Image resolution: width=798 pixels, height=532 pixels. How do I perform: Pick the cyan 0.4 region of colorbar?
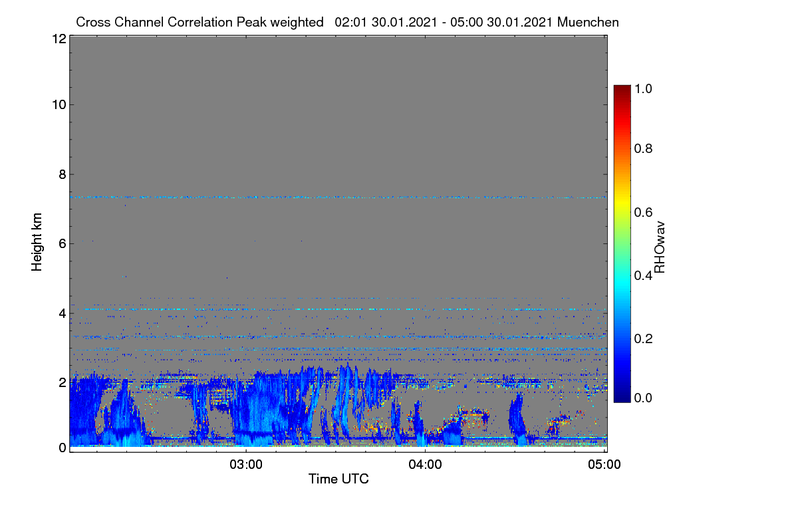coord(622,274)
